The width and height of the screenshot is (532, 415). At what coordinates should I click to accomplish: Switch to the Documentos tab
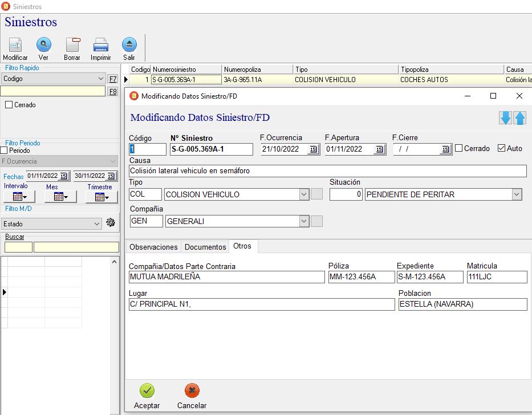[205, 247]
